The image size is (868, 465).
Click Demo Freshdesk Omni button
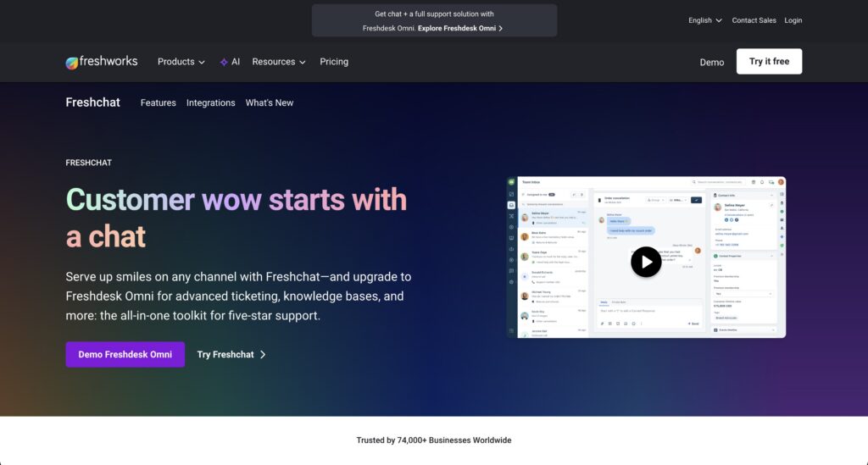[125, 354]
